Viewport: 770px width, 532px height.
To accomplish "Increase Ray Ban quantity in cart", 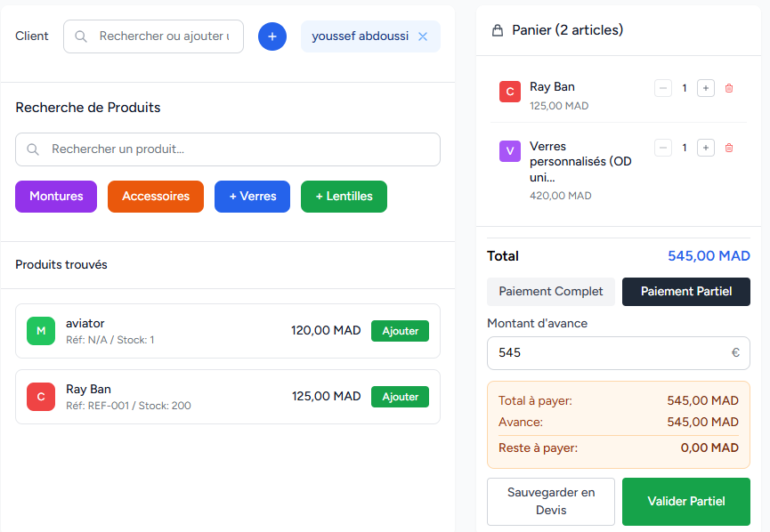I will 706,88.
